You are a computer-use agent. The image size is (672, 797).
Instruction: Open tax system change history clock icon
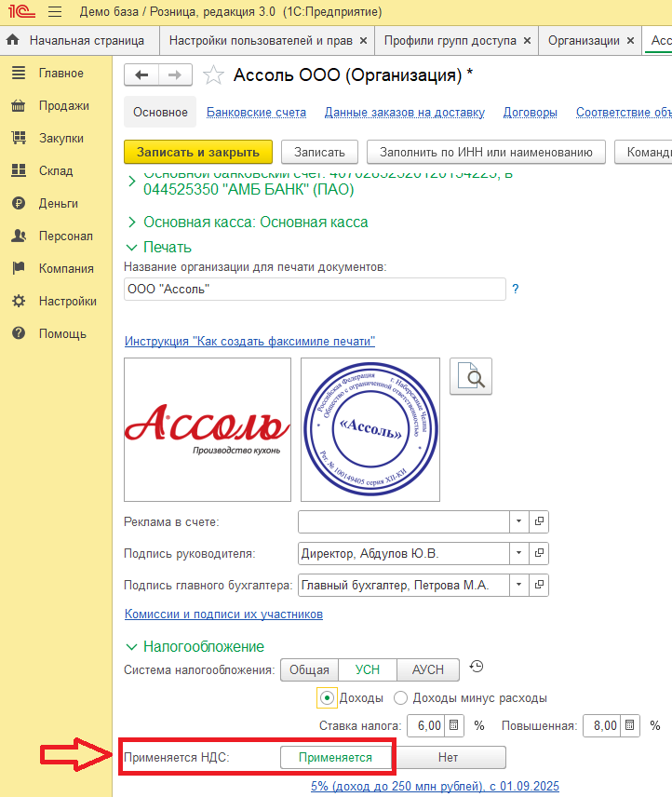coord(477,667)
